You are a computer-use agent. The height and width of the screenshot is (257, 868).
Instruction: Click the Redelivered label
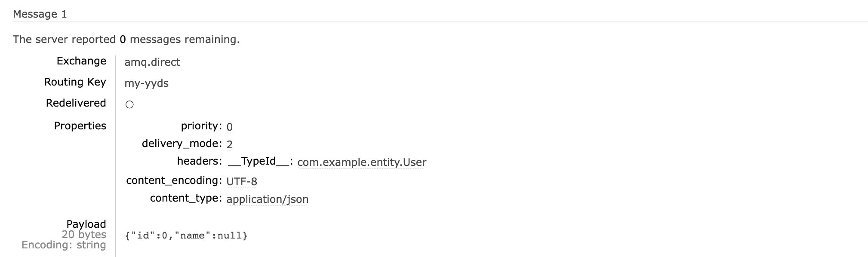[x=76, y=103]
